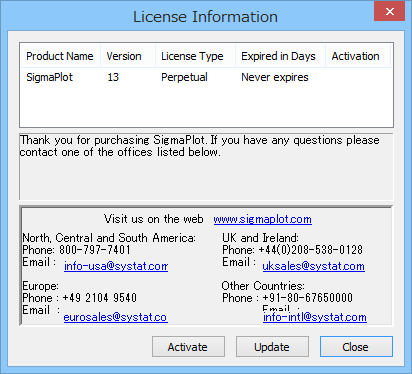This screenshot has width=412, height=374.
Task: Open the uksales@systat.com email link
Action: [313, 266]
